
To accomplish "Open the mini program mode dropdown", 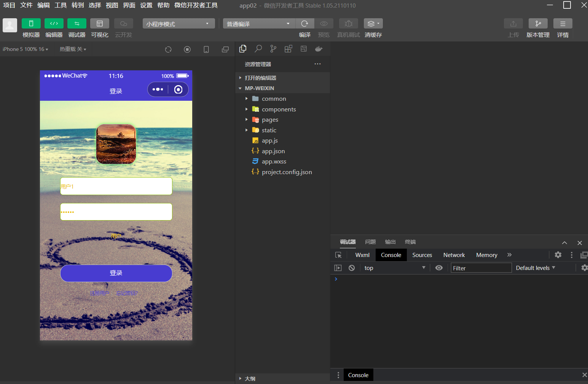I will (x=178, y=24).
